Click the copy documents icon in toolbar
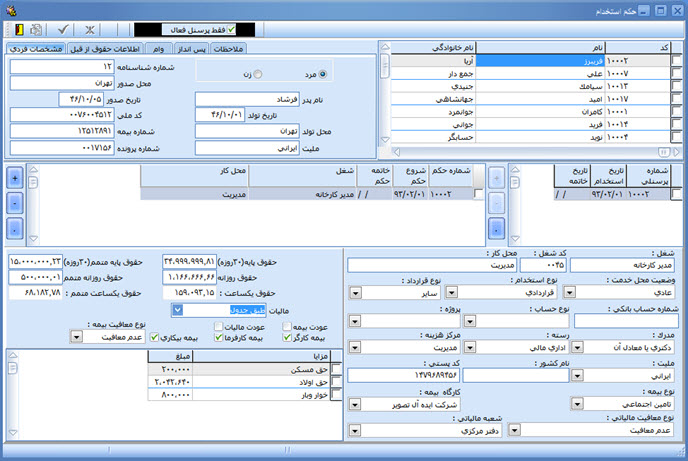 click(37, 29)
